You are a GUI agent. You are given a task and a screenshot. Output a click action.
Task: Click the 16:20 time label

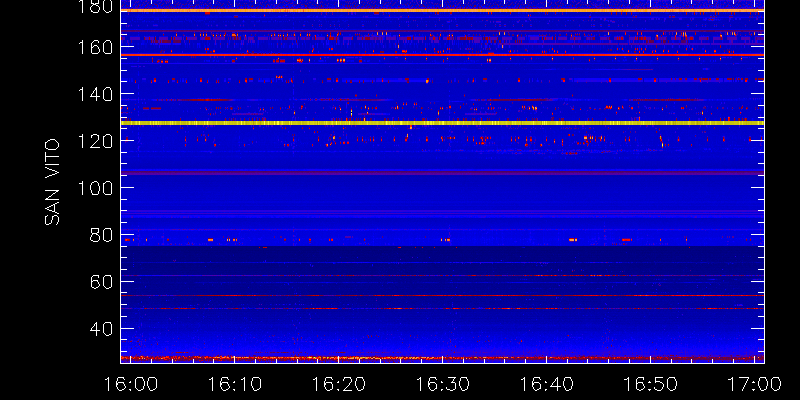click(339, 384)
